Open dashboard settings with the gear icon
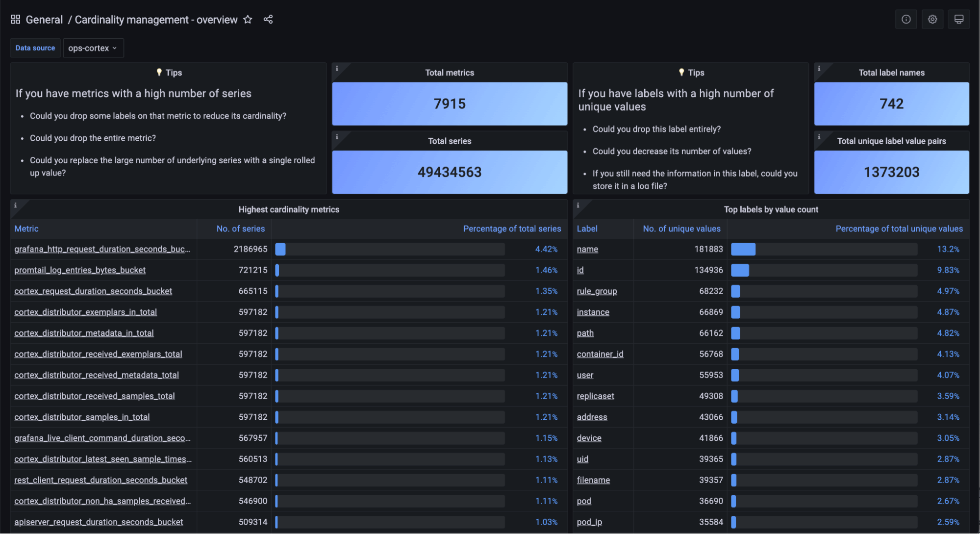The image size is (980, 534). coord(932,19)
